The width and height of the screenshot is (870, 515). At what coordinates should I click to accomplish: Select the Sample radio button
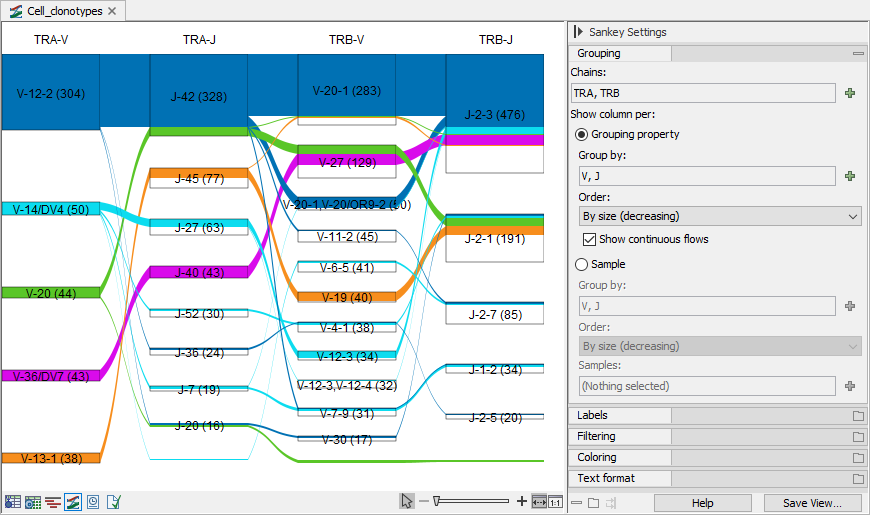coord(582,264)
